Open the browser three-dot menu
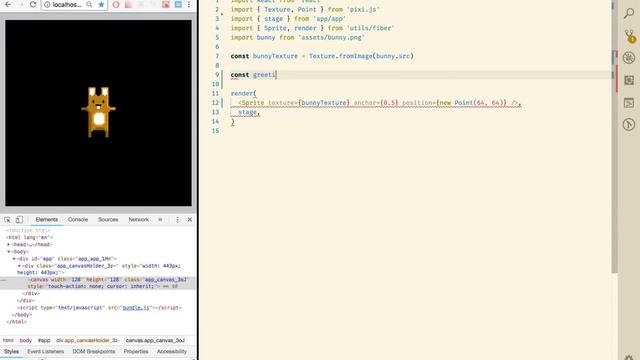 pos(189,5)
